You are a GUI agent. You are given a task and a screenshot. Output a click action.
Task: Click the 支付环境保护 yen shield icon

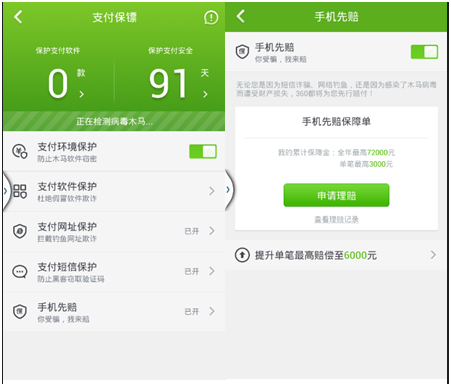point(20,152)
